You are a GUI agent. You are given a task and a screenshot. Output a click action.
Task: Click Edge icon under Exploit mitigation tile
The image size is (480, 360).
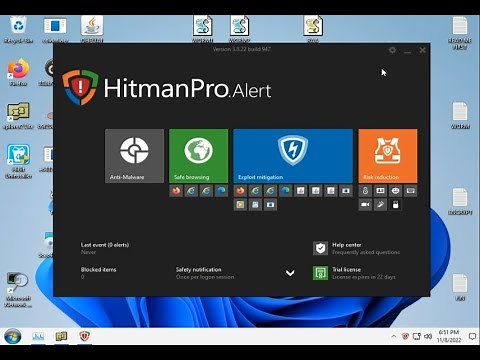click(285, 191)
